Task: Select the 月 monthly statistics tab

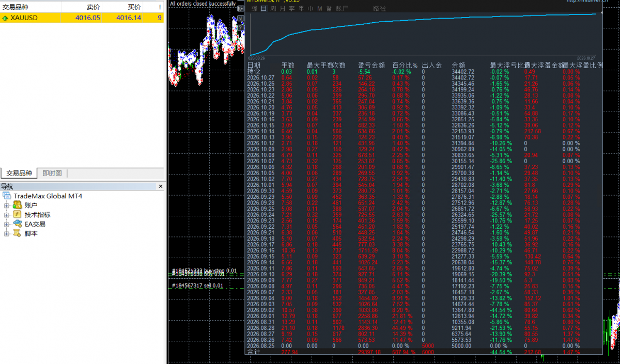Action: [x=282, y=9]
